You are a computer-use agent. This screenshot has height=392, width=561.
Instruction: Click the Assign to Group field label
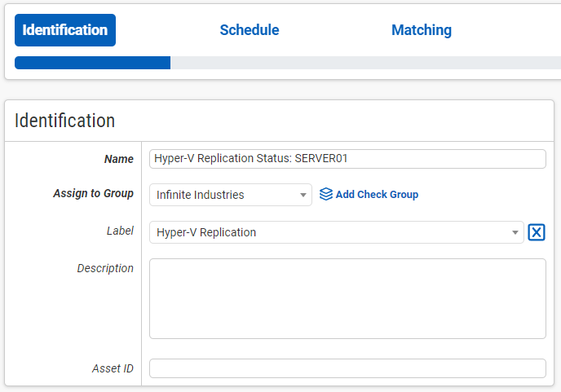click(x=93, y=194)
